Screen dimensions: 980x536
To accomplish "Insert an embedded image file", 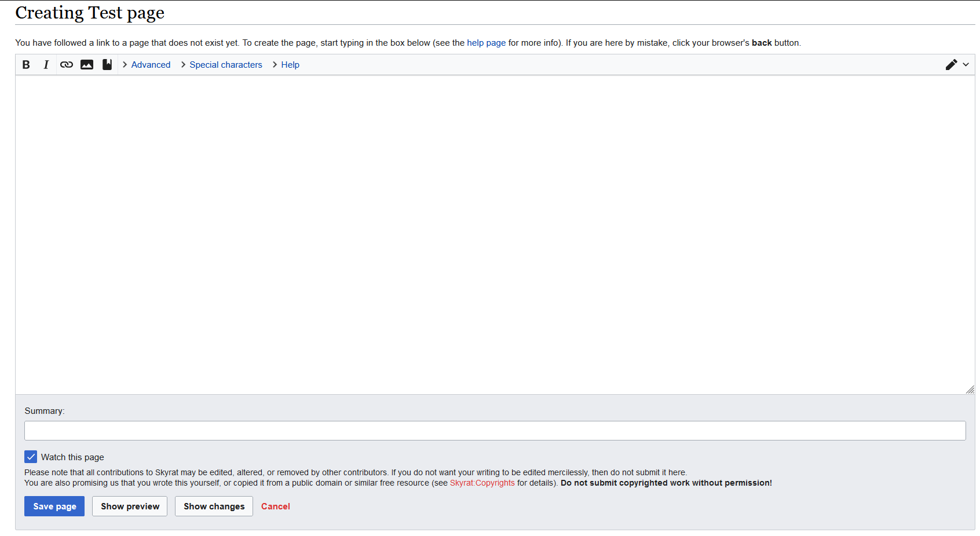I will (87, 65).
